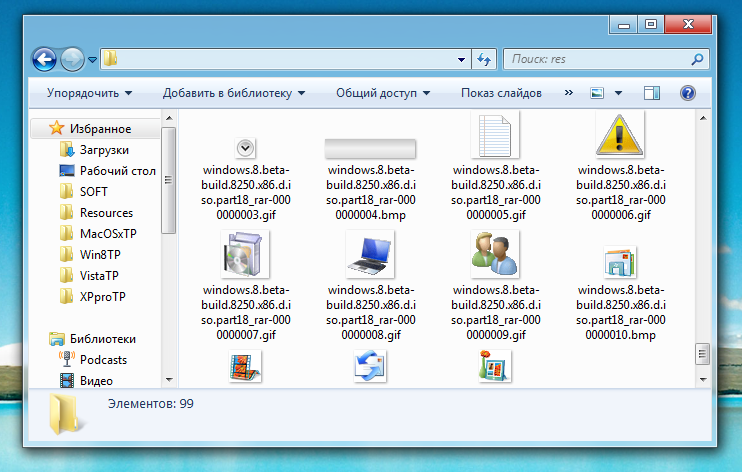This screenshot has width=742, height=472.
Task: Click filename ending 0000003.gif
Action: pyautogui.click(x=246, y=192)
